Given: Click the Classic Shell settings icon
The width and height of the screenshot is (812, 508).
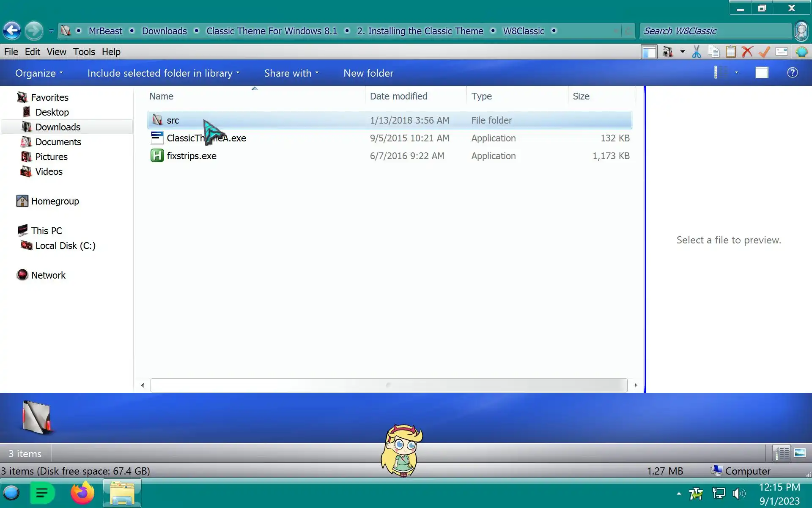Looking at the screenshot, I should [801, 52].
